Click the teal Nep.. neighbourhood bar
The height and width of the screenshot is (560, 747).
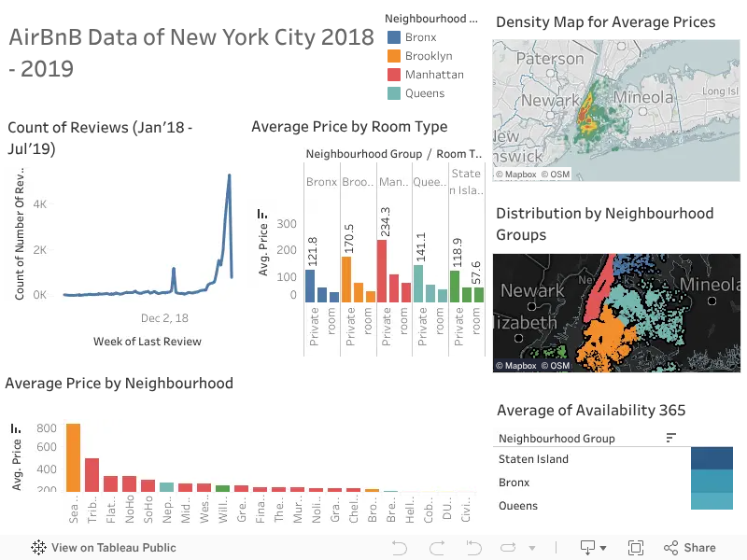[166, 487]
